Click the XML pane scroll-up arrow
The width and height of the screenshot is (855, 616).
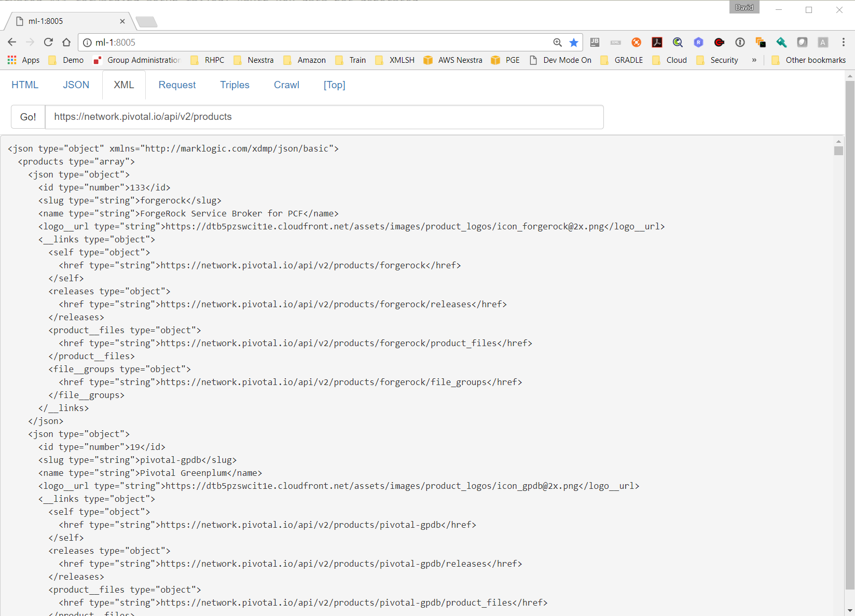[838, 141]
